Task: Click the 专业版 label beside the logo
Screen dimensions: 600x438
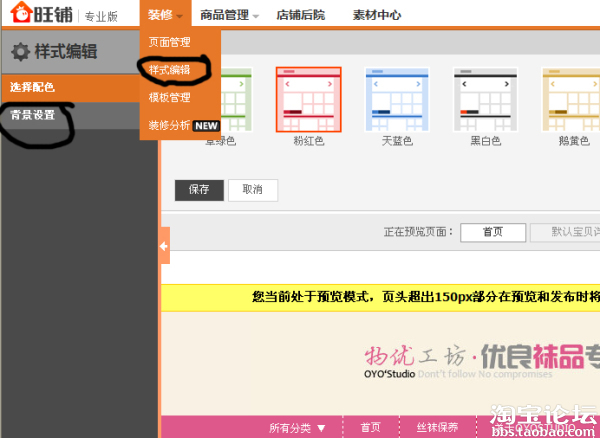Action: pos(101,17)
